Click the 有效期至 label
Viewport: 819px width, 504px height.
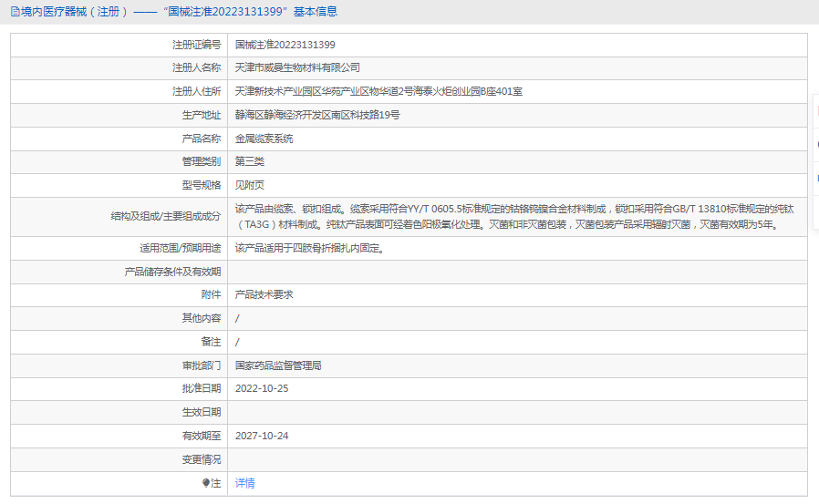202,437
